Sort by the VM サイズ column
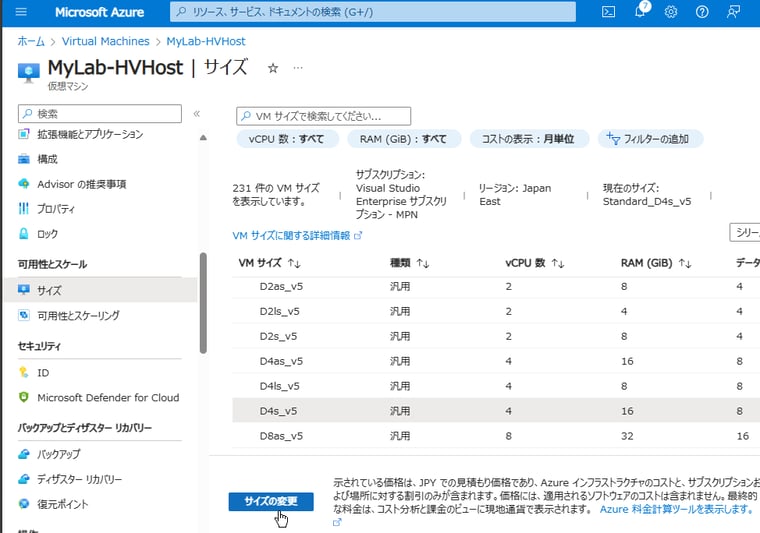760x533 pixels. pos(269,263)
